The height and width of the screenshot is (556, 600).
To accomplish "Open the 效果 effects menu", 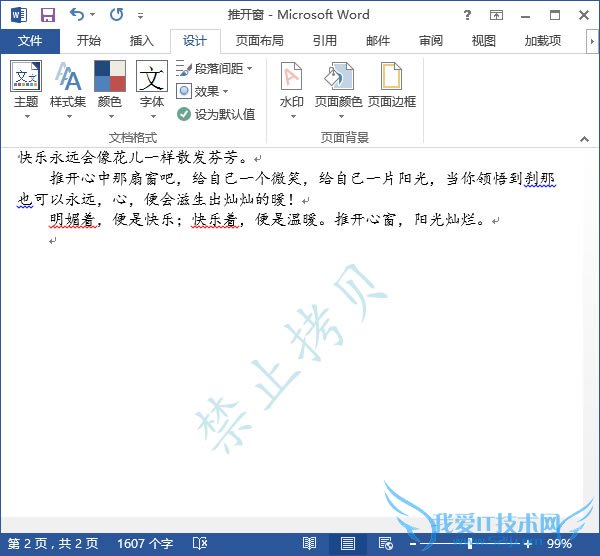I will click(x=202, y=91).
